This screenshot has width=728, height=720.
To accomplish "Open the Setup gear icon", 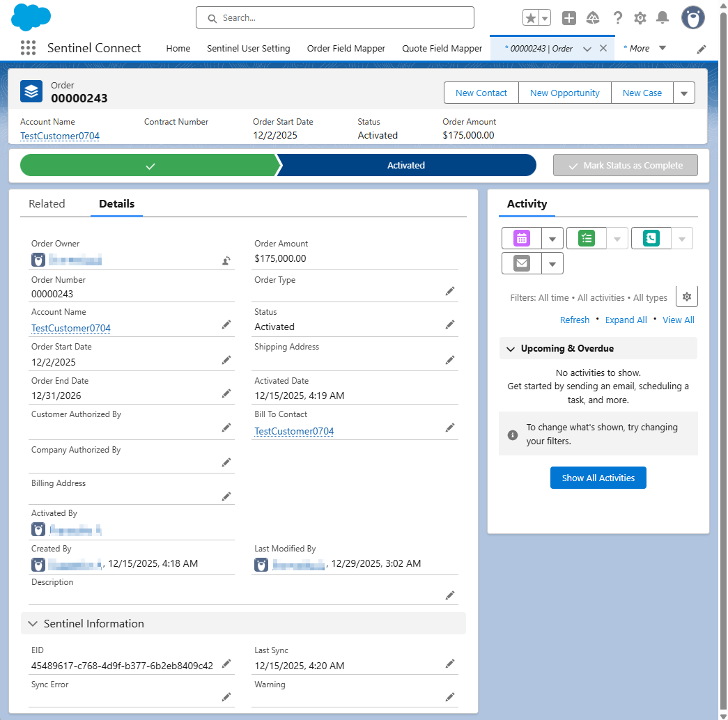I will (640, 18).
